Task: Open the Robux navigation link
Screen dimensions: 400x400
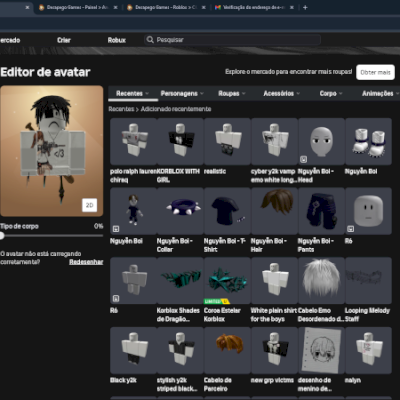Action: (117, 40)
